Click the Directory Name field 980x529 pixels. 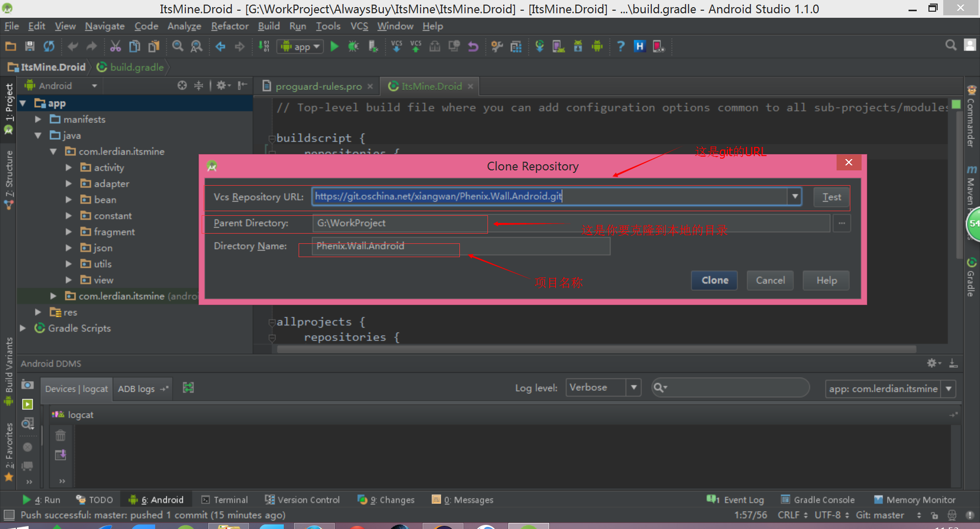pyautogui.click(x=460, y=246)
